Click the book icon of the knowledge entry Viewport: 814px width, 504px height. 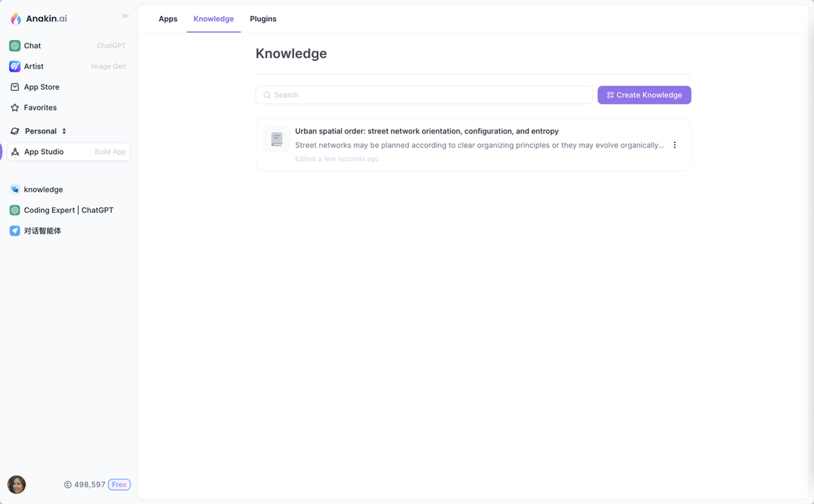(277, 139)
